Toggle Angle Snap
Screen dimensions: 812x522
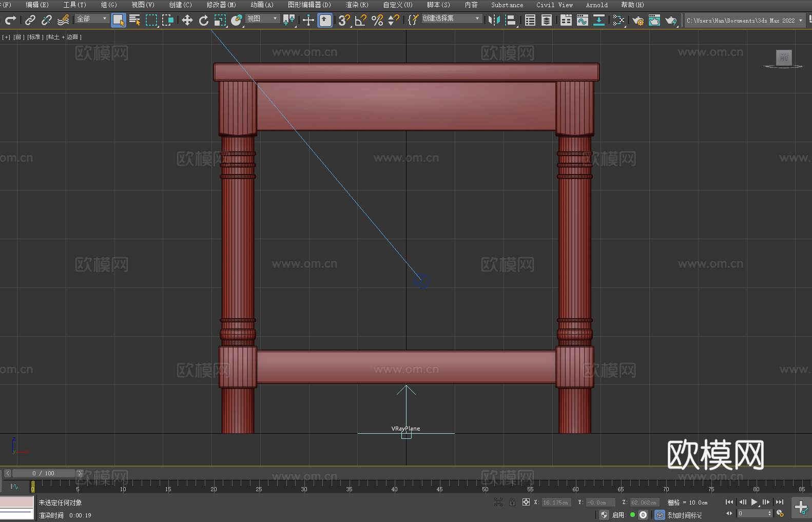(361, 20)
